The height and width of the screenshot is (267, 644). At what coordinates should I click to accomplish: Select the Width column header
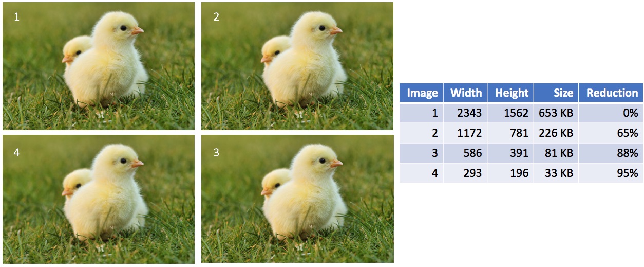point(465,93)
